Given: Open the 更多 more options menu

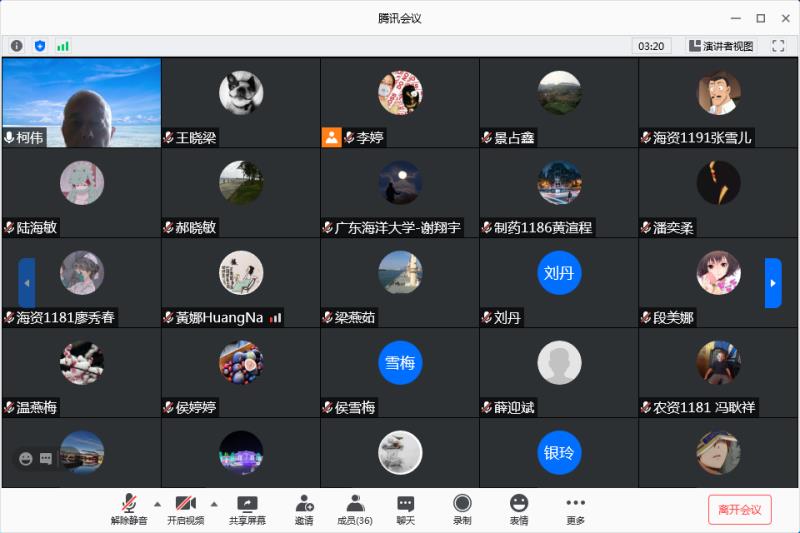Looking at the screenshot, I should pyautogui.click(x=575, y=510).
